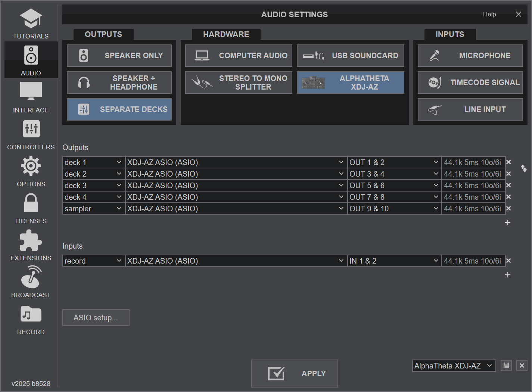Open the Licenses padlock section
This screenshot has height=392, width=532.
31,209
